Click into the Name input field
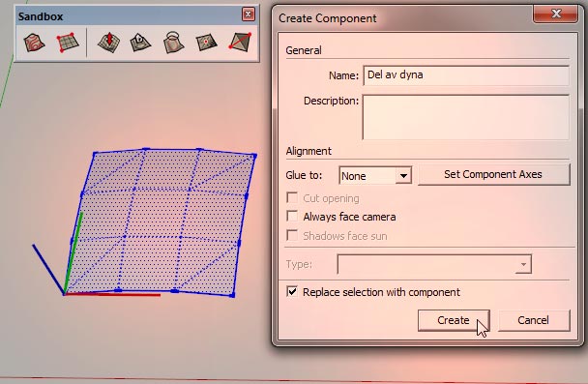 (466, 75)
